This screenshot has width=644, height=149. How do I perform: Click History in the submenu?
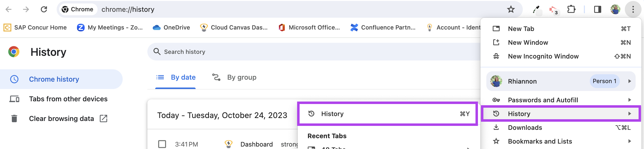pos(388,114)
